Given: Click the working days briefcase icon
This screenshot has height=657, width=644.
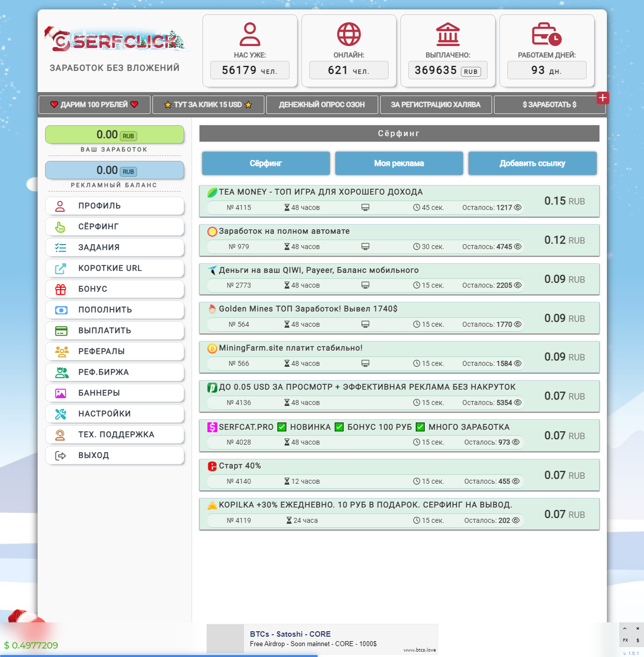Looking at the screenshot, I should (546, 34).
